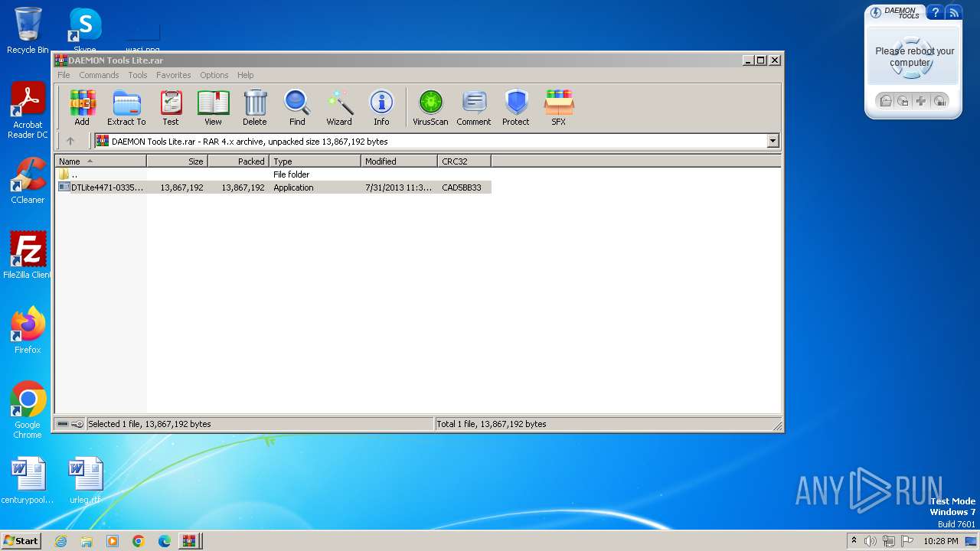The width and height of the screenshot is (980, 551).
Task: Open the Favorites menu
Action: (174, 75)
